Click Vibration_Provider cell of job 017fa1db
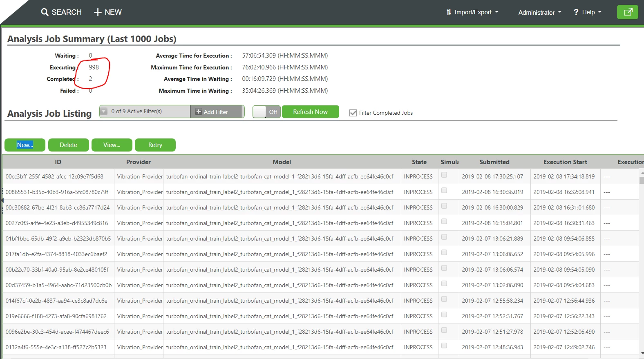This screenshot has height=359, width=644. 140,254
